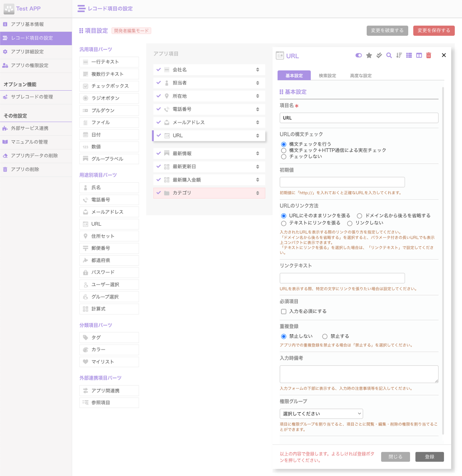Click the sort handle on 最新購入金額 row
The height and width of the screenshot is (476, 462).
point(257,180)
